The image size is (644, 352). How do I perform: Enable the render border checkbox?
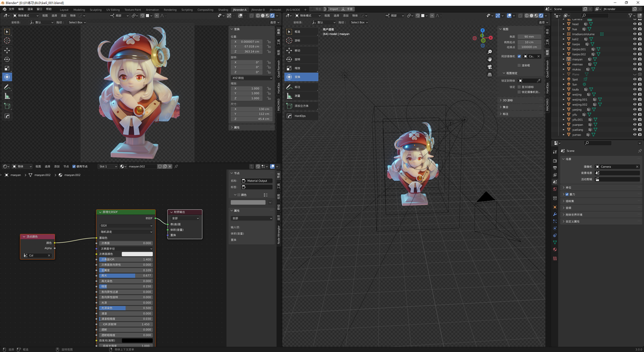[519, 65]
